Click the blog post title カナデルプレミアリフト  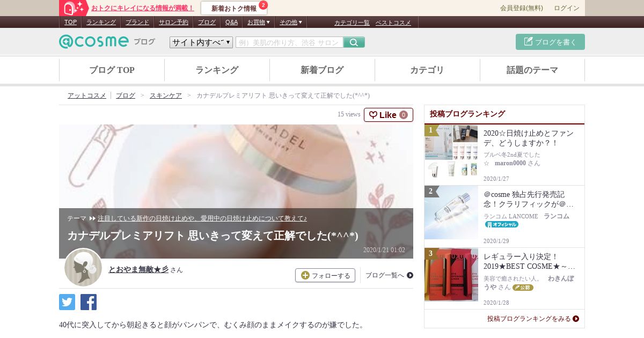213,236
